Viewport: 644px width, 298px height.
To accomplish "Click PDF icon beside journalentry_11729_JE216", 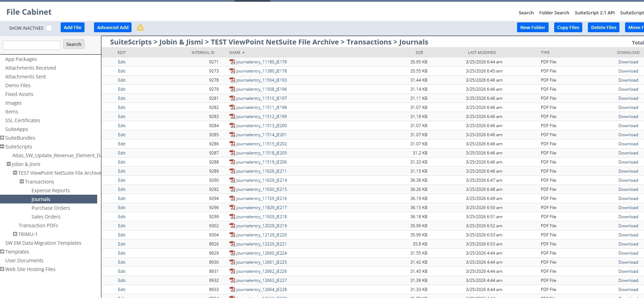I will pos(232,198).
